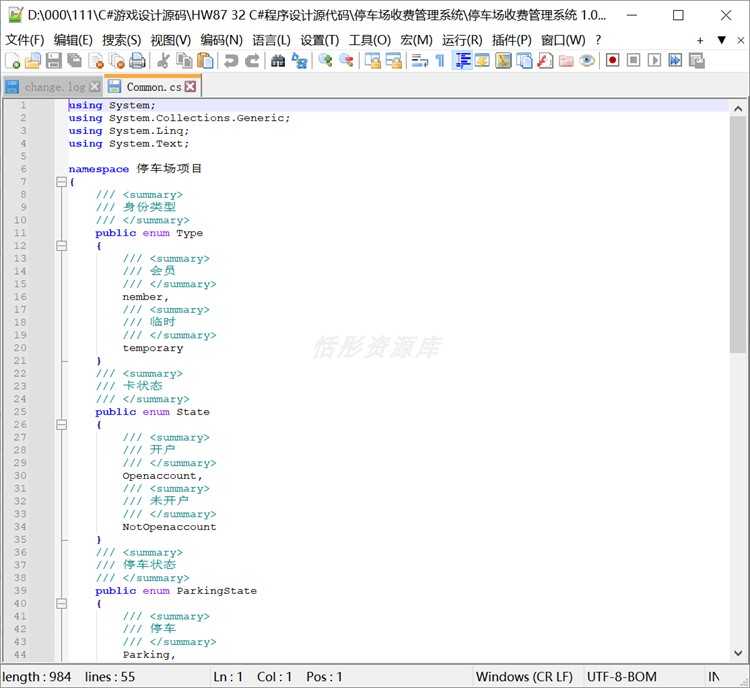Open the 设置(T) menu
Screen dimensions: 750x688
tap(320, 40)
